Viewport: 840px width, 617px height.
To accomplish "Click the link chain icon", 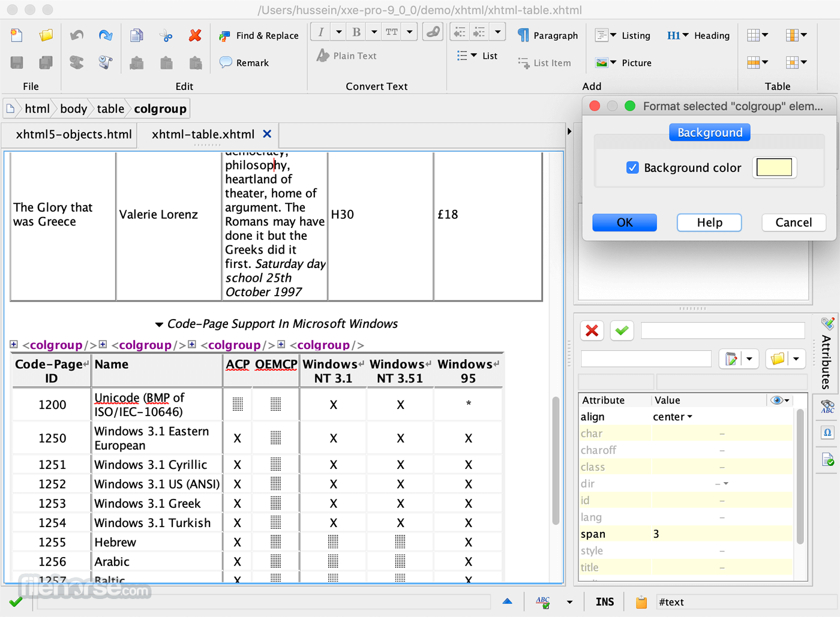I will (x=433, y=32).
